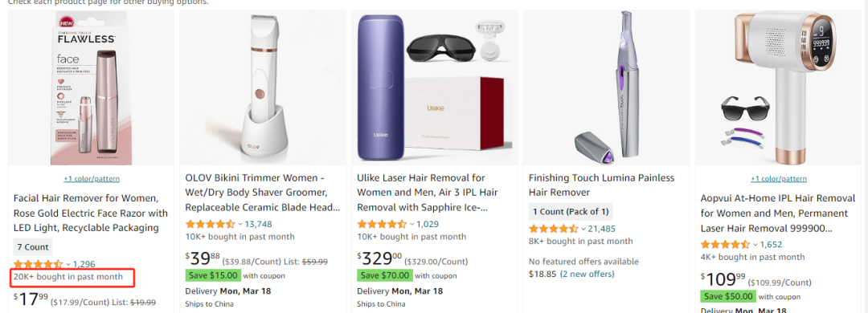Open the 1,652 reviews link for Aopvui
The width and height of the screenshot is (868, 313).
tap(772, 244)
